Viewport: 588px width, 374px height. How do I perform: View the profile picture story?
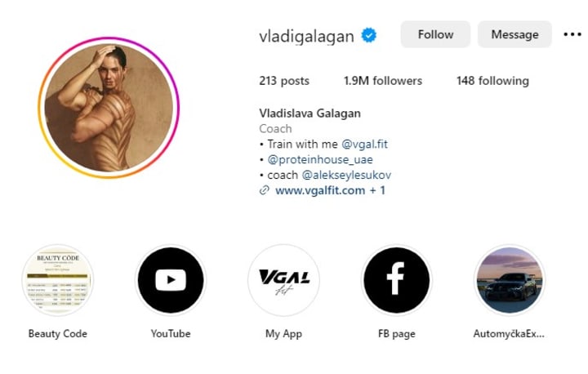[109, 108]
